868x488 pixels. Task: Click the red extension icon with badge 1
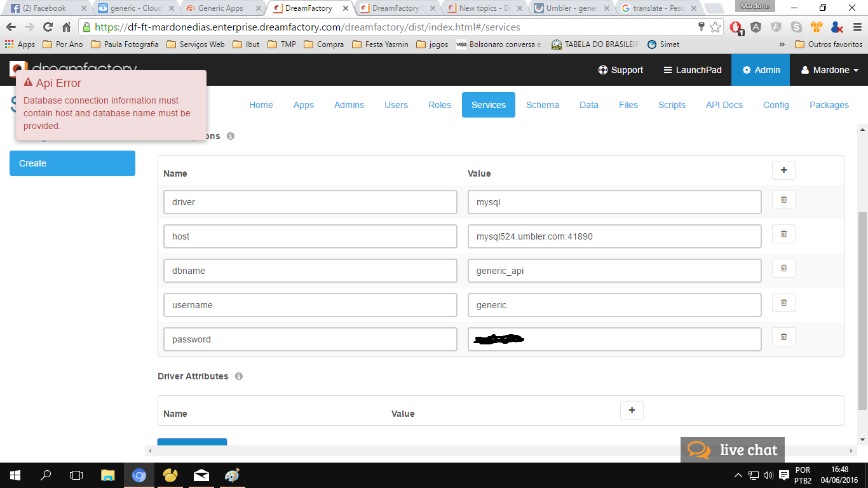736,27
